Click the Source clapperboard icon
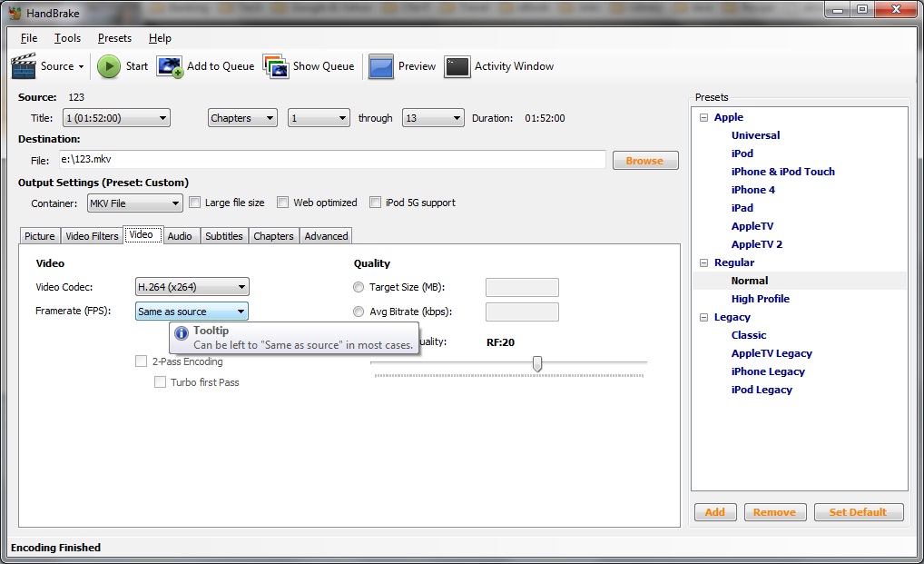Viewport: 924px width, 564px height. click(24, 66)
